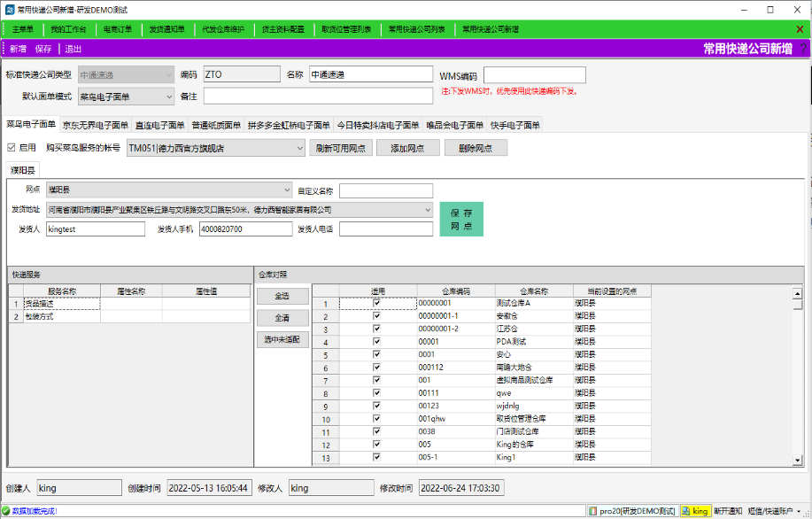
Task: Open the 购买菜鸟服务的帐号 dropdown
Action: [299, 148]
